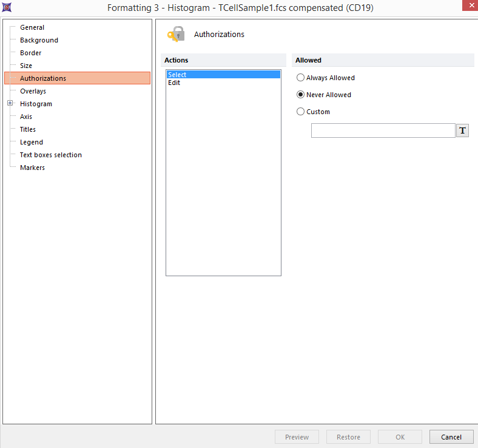Select the Overlays category
This screenshot has height=448, width=478.
(x=33, y=91)
